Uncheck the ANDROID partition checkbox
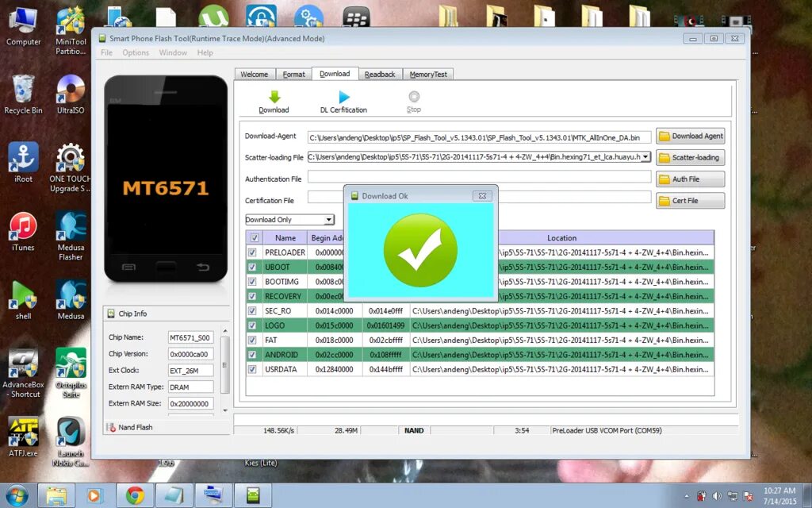Screen dimensions: 812x508 click(x=252, y=355)
